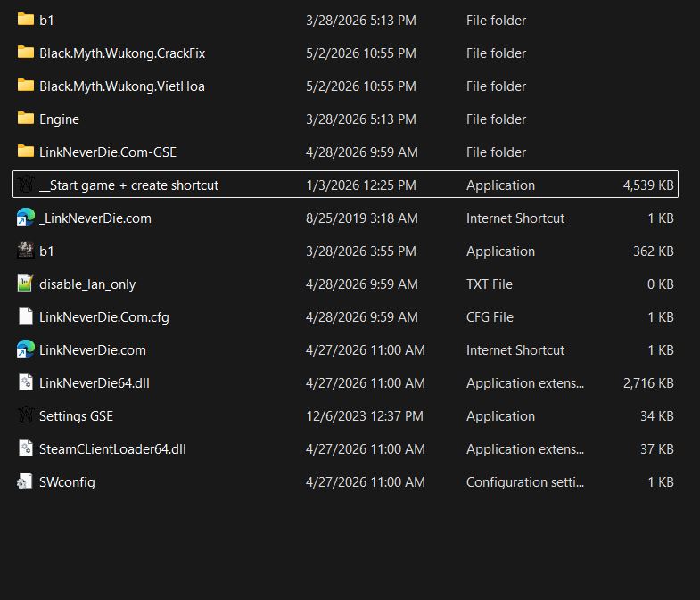The height and width of the screenshot is (600, 700).
Task: Select the Engine folder name
Action: 60,119
